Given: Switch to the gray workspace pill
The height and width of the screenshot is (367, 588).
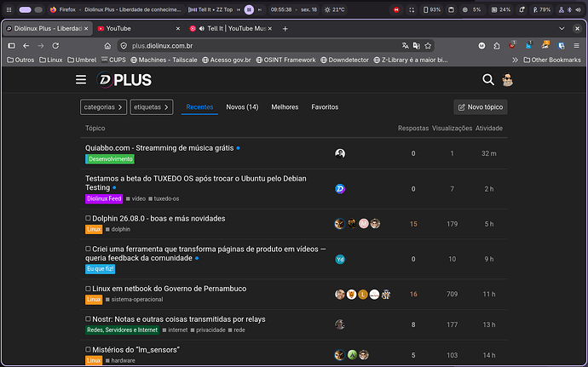Looking at the screenshot, I should [x=38, y=9].
